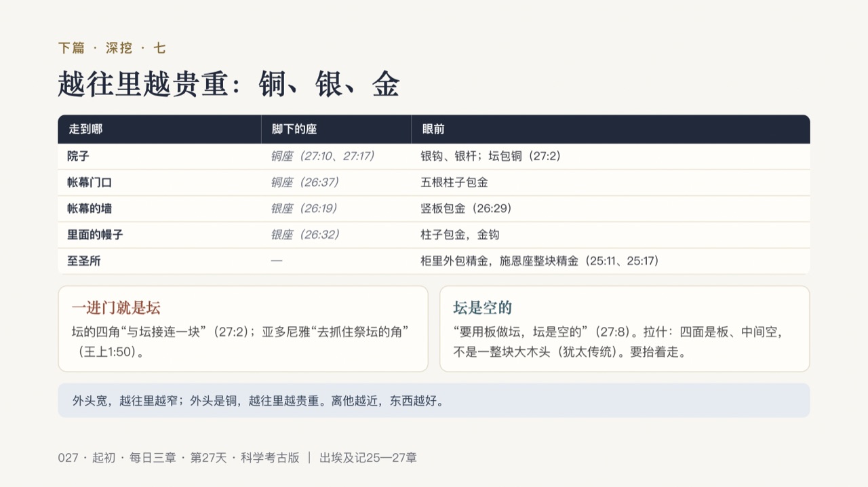Select the table header 走到哪
Screen dimensions: 868x487
(85, 129)
